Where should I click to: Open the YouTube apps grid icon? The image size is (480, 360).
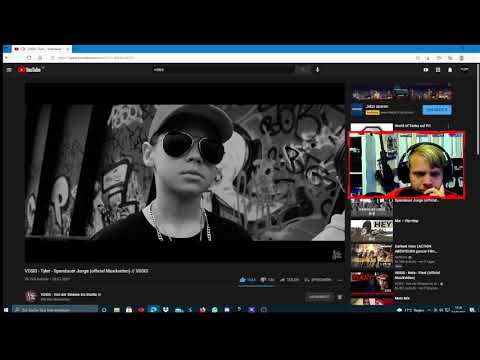[x=438, y=70]
